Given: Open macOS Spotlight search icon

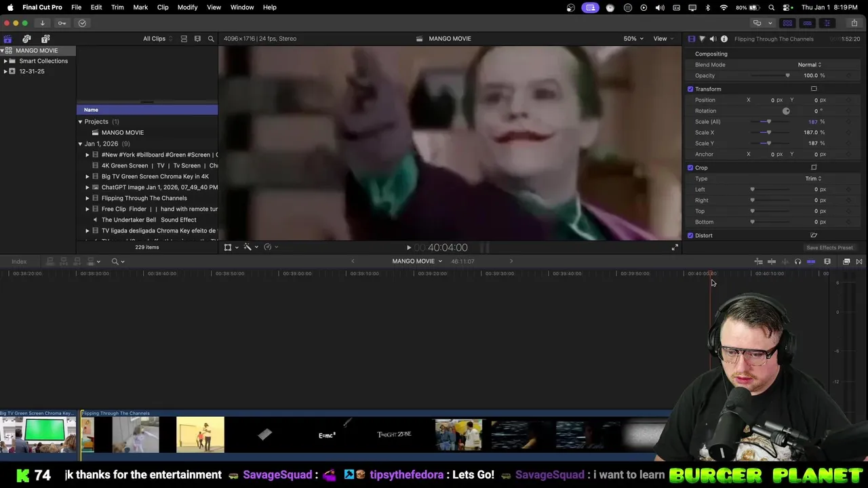Looking at the screenshot, I should click(771, 7).
